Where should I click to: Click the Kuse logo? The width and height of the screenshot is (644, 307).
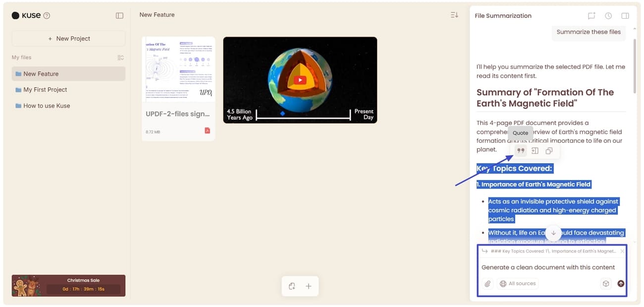(x=26, y=15)
